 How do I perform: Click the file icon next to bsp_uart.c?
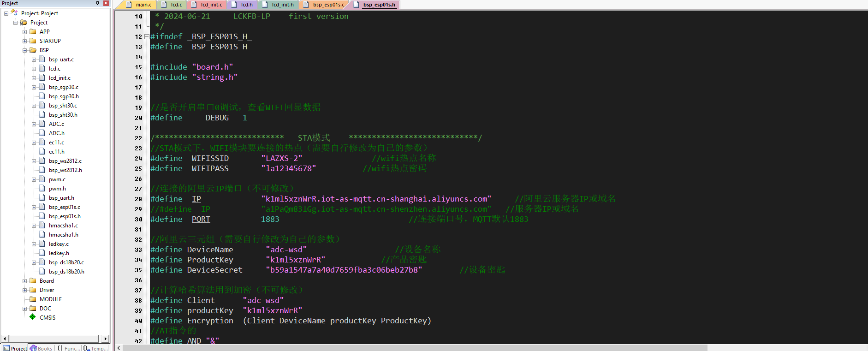tap(42, 59)
